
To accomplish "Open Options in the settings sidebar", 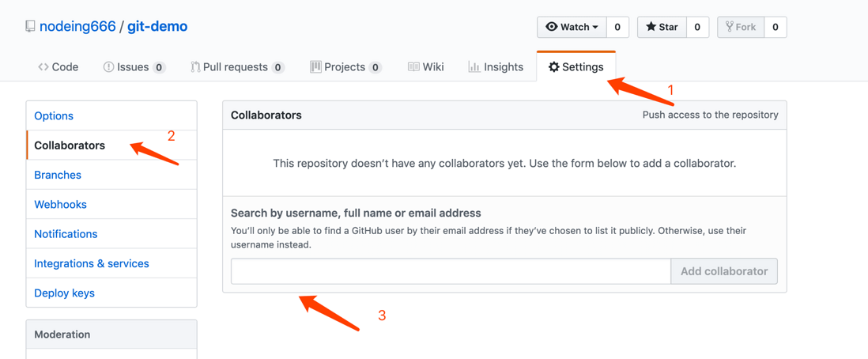I will tap(111, 115).
